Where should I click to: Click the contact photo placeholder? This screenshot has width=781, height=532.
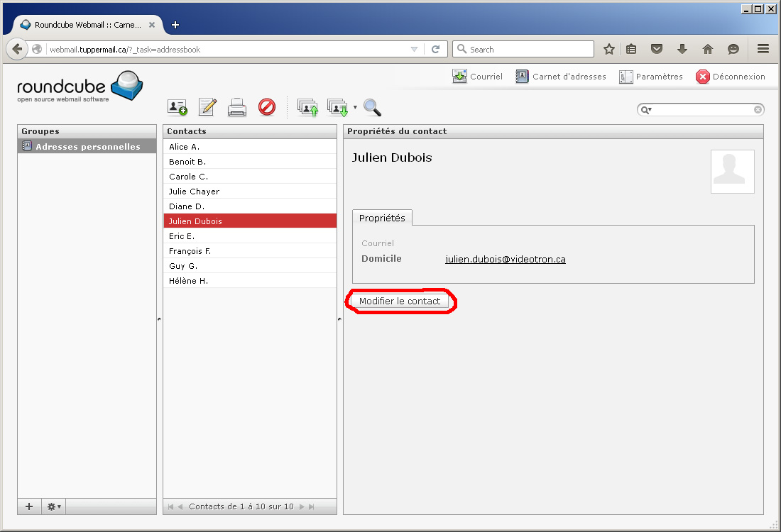732,172
